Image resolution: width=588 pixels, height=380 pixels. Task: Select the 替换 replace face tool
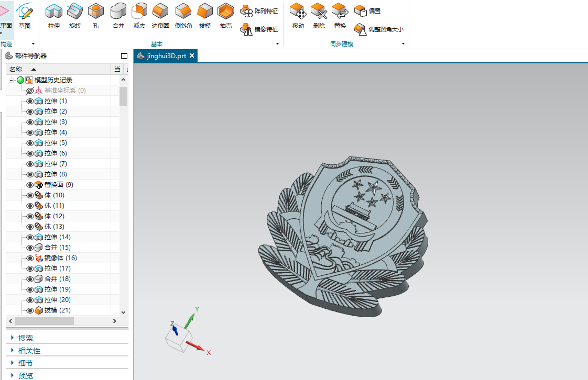[x=340, y=16]
